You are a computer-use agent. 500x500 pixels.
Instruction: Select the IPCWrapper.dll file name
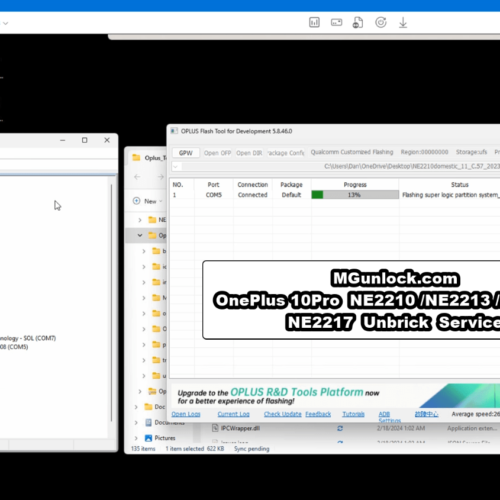tap(240, 428)
